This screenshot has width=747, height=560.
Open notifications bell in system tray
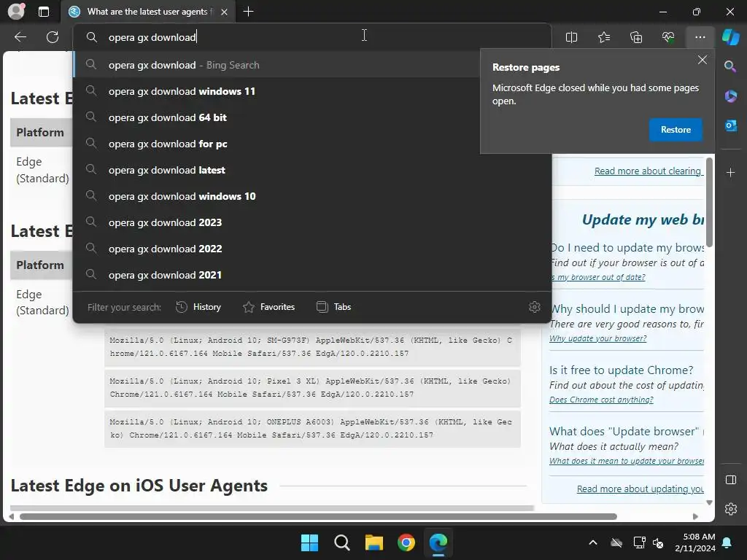click(727, 542)
